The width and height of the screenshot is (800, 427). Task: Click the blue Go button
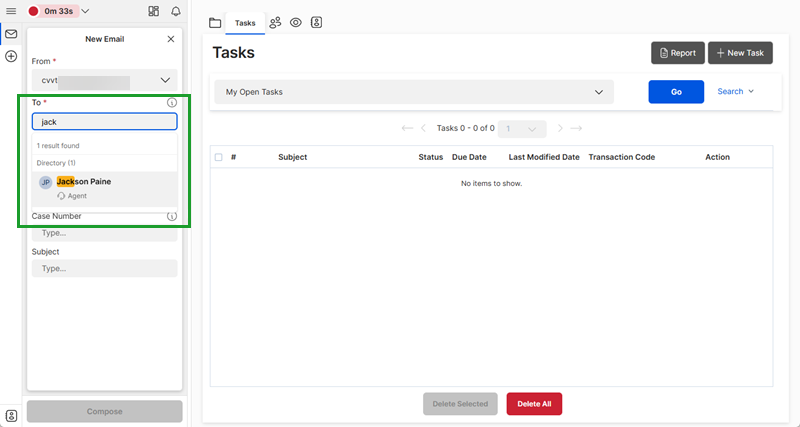pos(676,92)
